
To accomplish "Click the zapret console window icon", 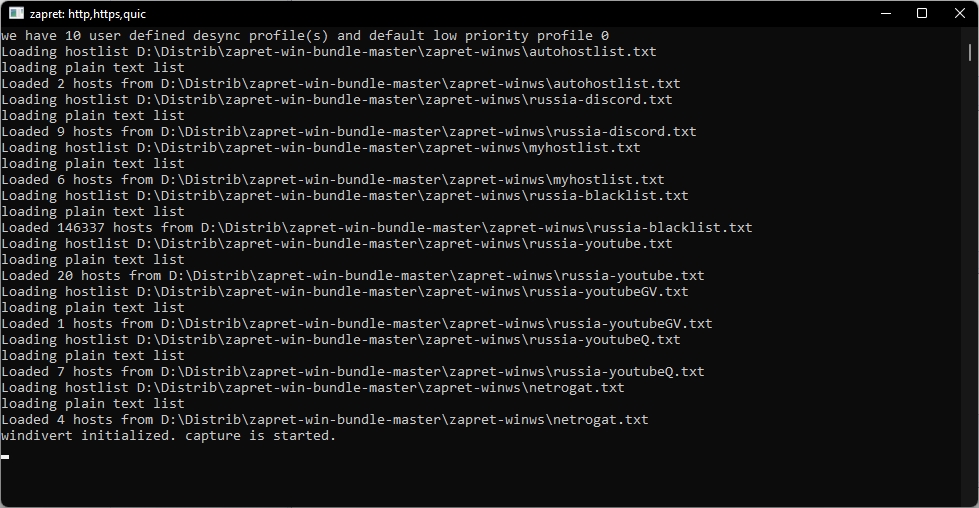I will (x=16, y=13).
